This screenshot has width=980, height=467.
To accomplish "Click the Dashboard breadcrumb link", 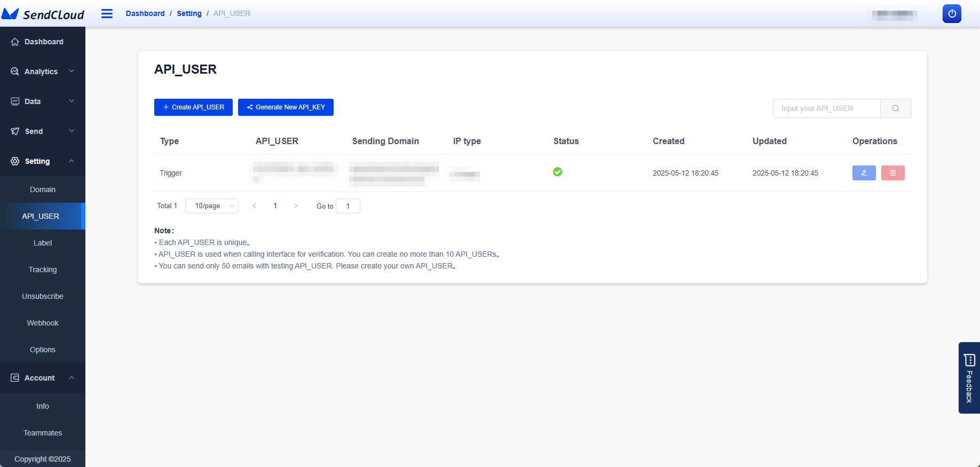I will tap(145, 13).
